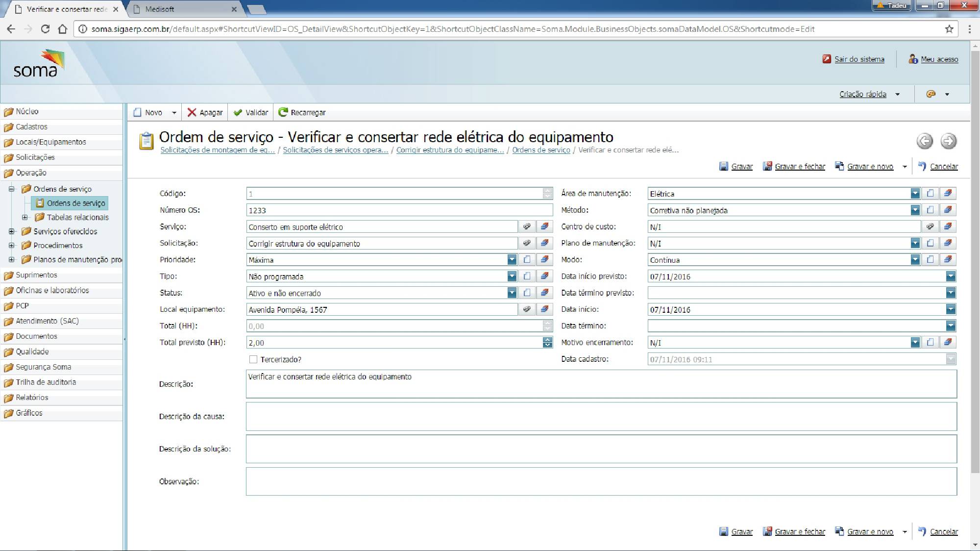Open the Método dropdown list
The height and width of the screenshot is (551, 980).
(915, 210)
